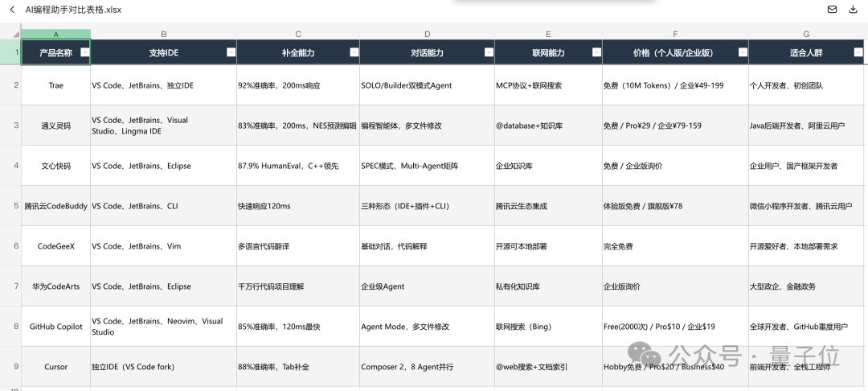This screenshot has width=868, height=391.
Task: Select column F header
Action: (675, 35)
